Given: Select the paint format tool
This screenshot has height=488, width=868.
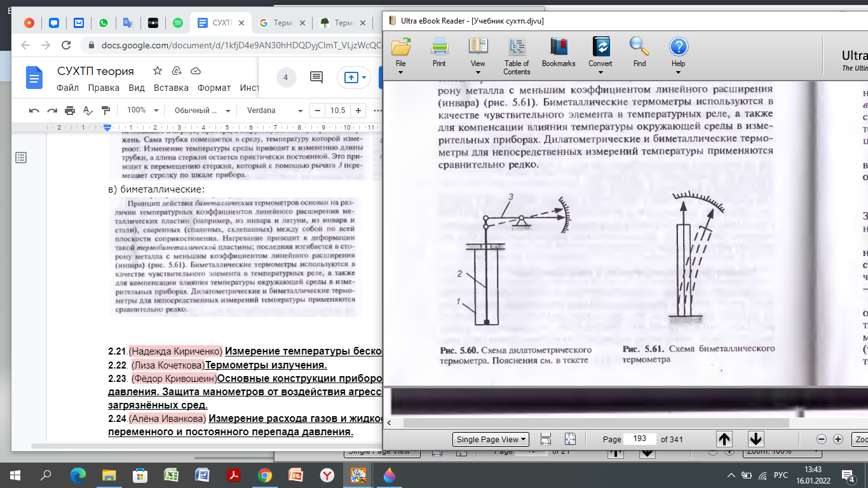Looking at the screenshot, I should click(106, 111).
